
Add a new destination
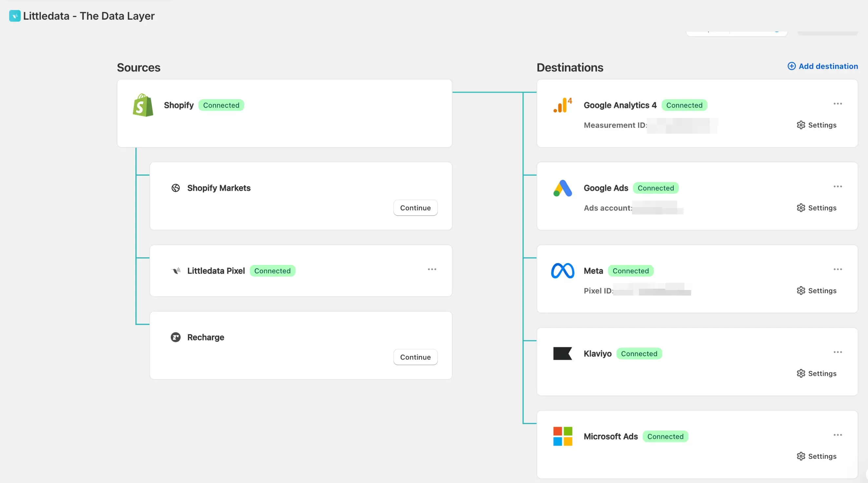tap(822, 66)
